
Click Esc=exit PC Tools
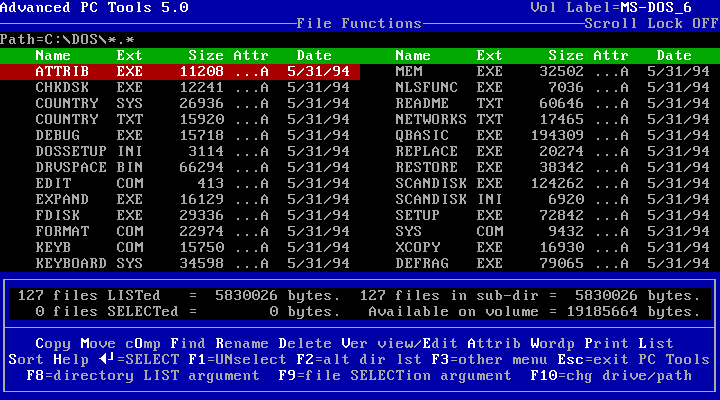pyautogui.click(x=634, y=360)
